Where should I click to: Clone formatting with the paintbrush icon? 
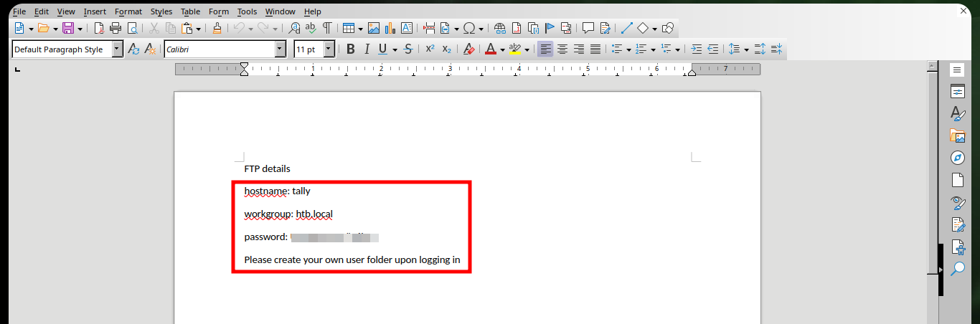point(217,28)
